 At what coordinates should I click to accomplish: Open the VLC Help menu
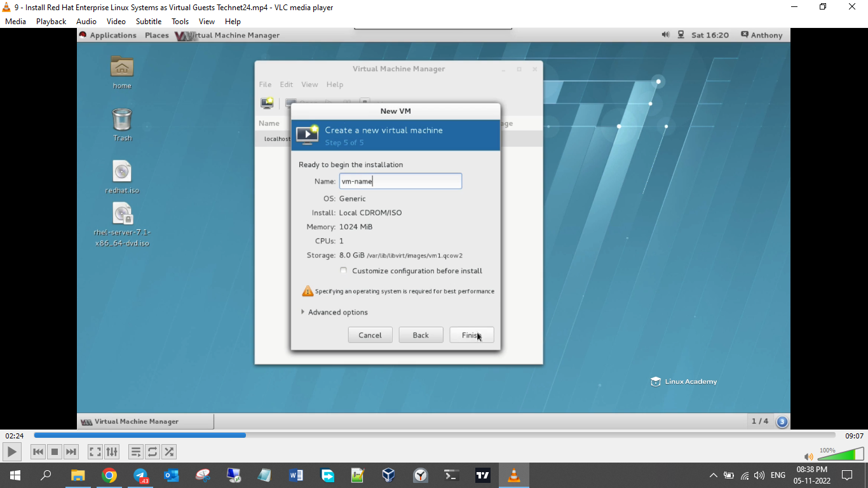point(233,22)
